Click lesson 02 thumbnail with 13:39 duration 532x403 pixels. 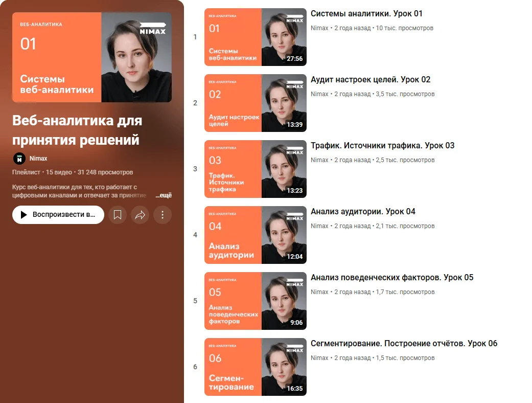[x=256, y=103]
